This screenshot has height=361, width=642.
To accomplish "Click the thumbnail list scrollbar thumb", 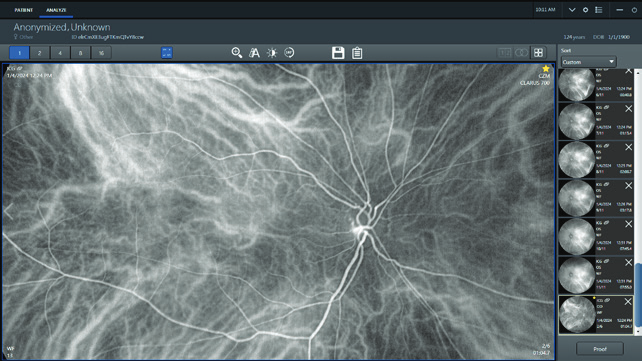I will point(638,295).
